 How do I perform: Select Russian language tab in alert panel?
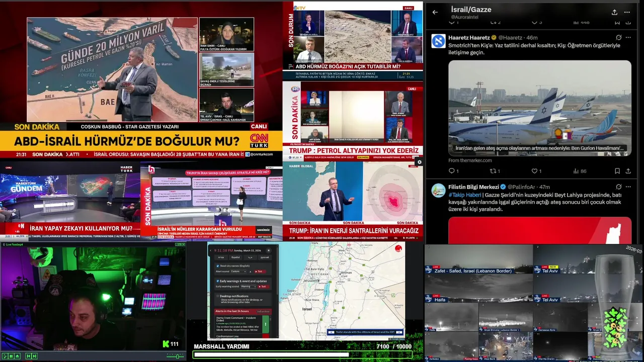click(265, 257)
